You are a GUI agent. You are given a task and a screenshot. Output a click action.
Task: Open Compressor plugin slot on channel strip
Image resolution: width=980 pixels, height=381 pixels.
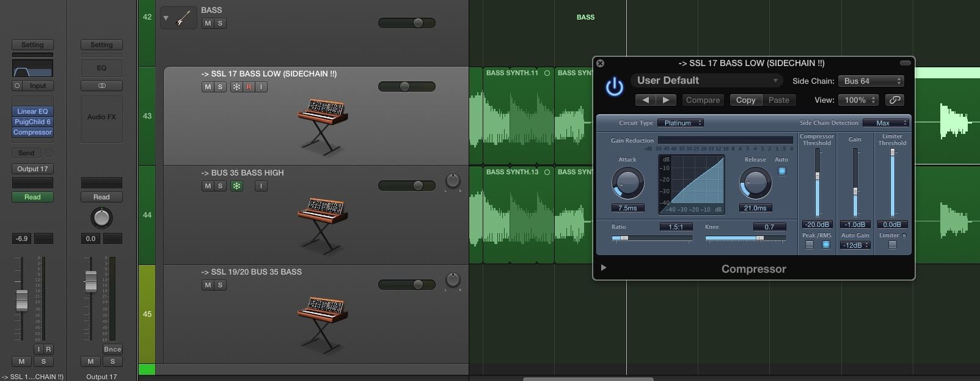pyautogui.click(x=32, y=132)
